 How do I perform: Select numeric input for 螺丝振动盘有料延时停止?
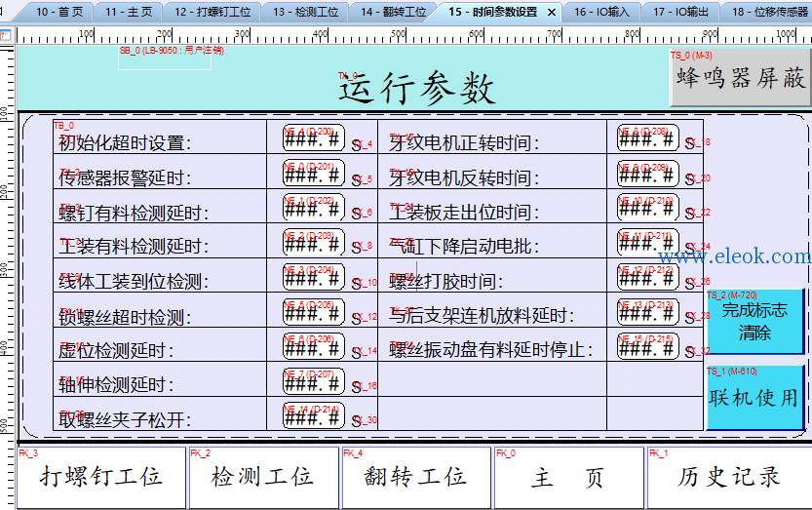648,345
